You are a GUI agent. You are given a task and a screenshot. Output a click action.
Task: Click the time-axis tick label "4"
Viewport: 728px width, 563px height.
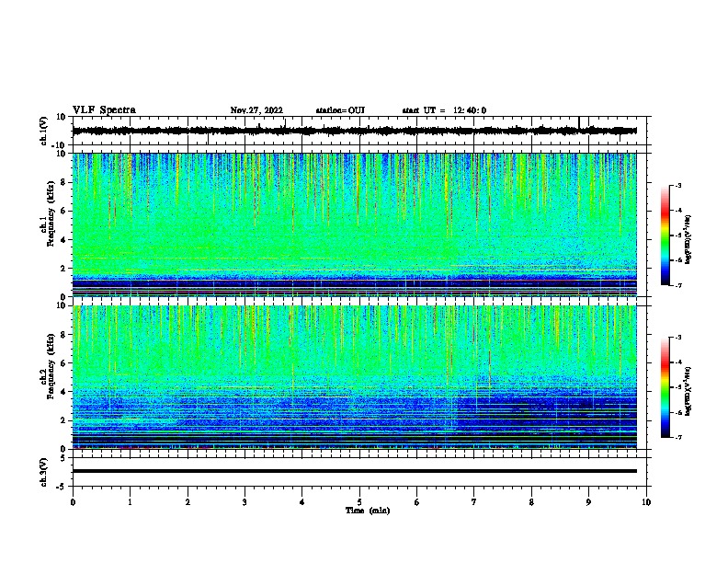coord(302,502)
